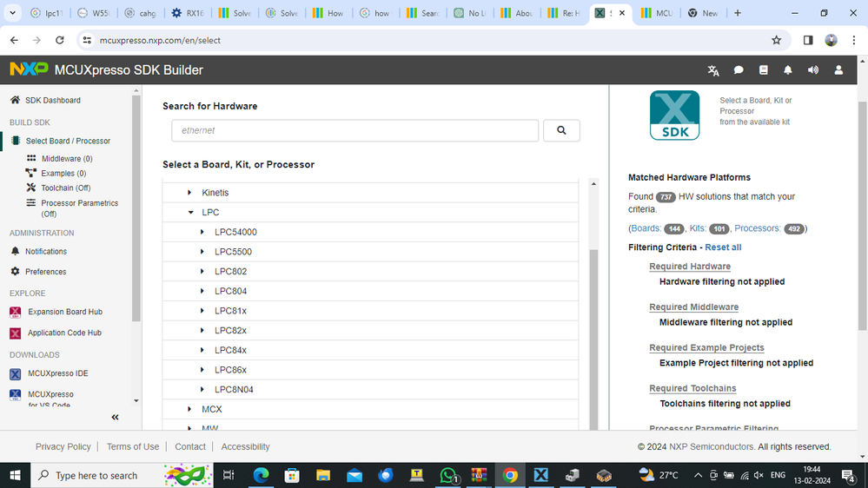Viewport: 868px width, 488px height.
Task: Open Examples (0) sidebar item
Action: coord(63,173)
